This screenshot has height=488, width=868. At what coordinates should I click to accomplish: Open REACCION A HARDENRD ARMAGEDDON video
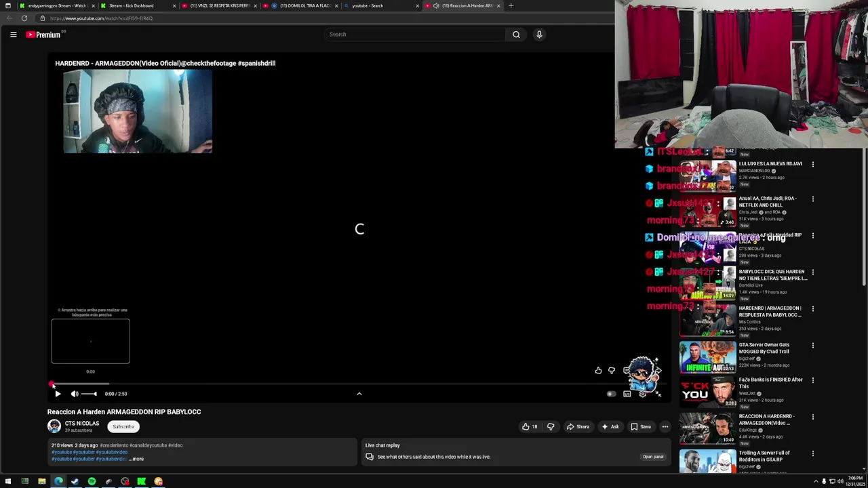pyautogui.click(x=766, y=420)
